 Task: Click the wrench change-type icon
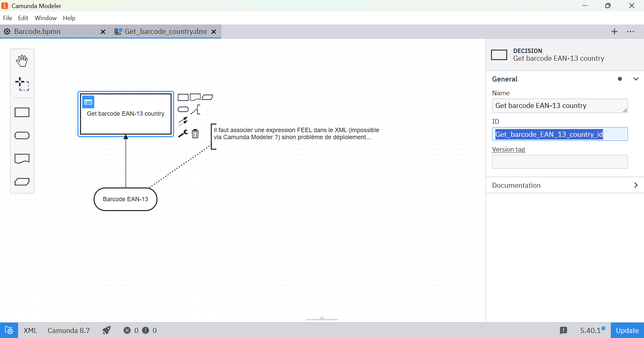point(183,134)
